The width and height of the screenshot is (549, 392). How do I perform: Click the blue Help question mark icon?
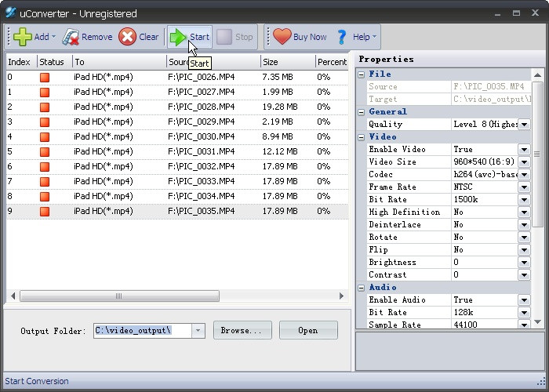342,37
